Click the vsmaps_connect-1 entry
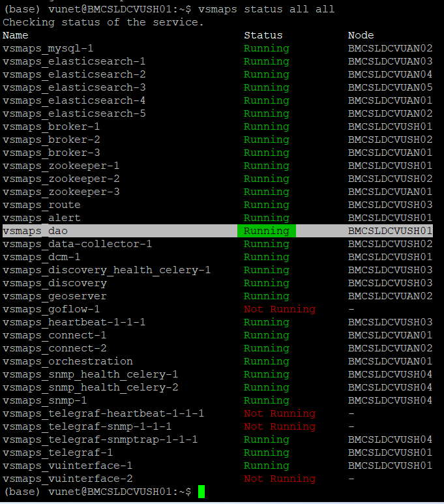The height and width of the screenshot is (504, 444). [55, 335]
